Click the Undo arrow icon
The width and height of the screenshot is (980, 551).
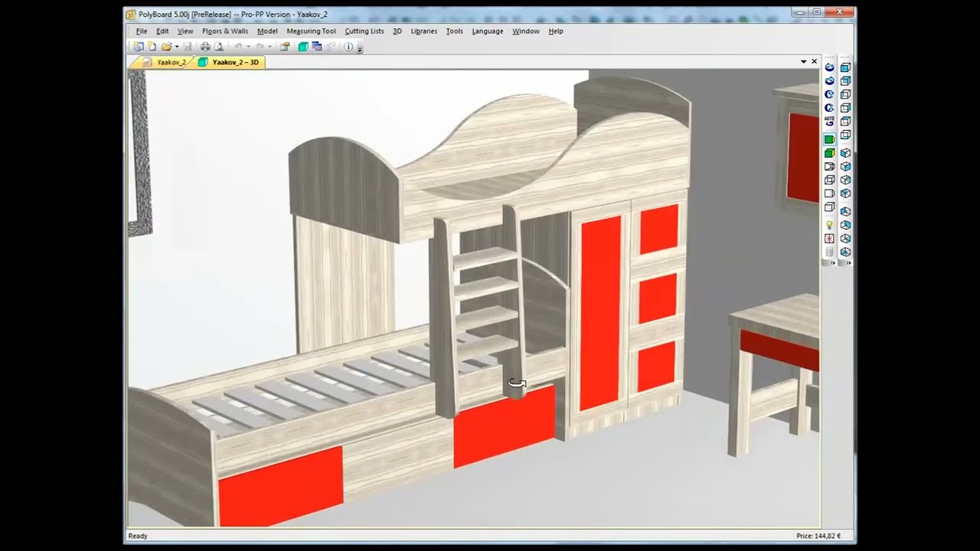click(x=238, y=47)
